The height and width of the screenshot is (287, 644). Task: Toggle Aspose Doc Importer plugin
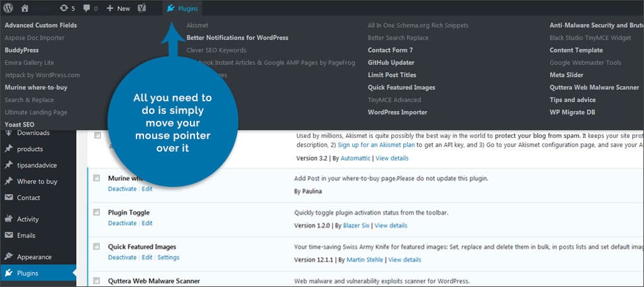coord(35,38)
